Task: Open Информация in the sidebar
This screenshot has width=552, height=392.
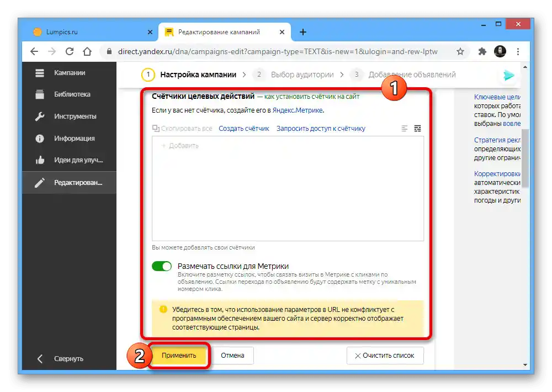Action: pyautogui.click(x=69, y=139)
